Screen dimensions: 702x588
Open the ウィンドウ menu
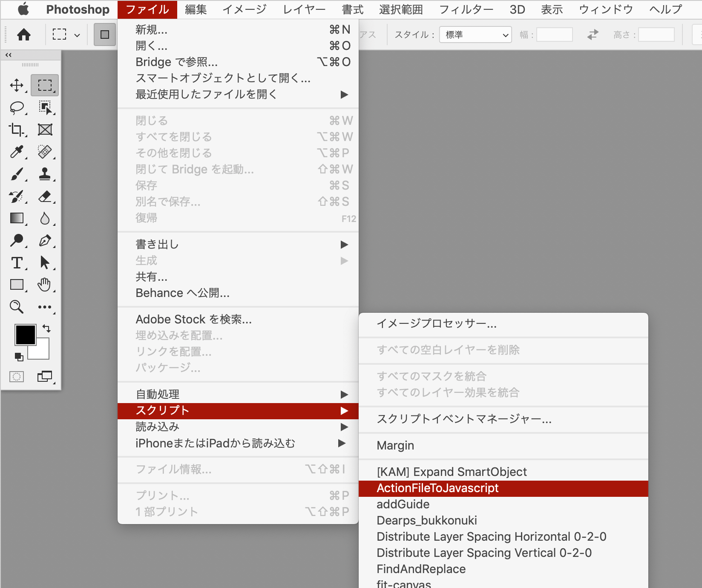click(x=606, y=9)
